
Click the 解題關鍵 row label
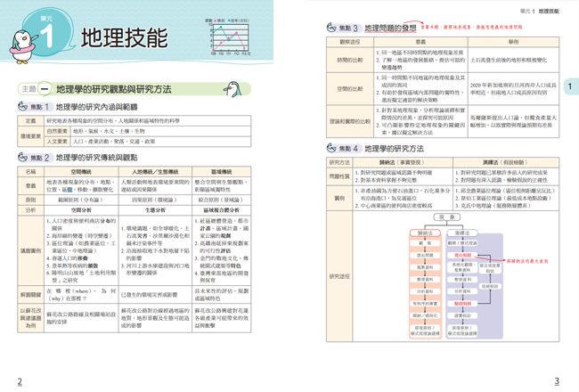(x=31, y=295)
